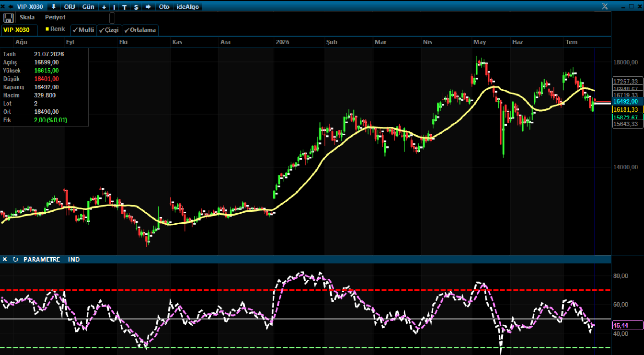
Task: Click the May month label on time axis
Action: pos(480,42)
